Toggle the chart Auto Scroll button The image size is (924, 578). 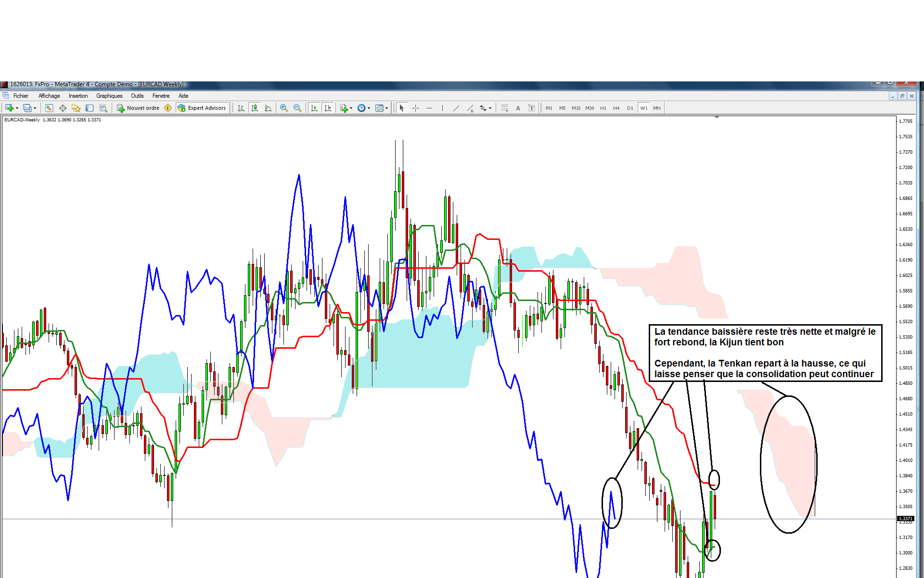[314, 108]
